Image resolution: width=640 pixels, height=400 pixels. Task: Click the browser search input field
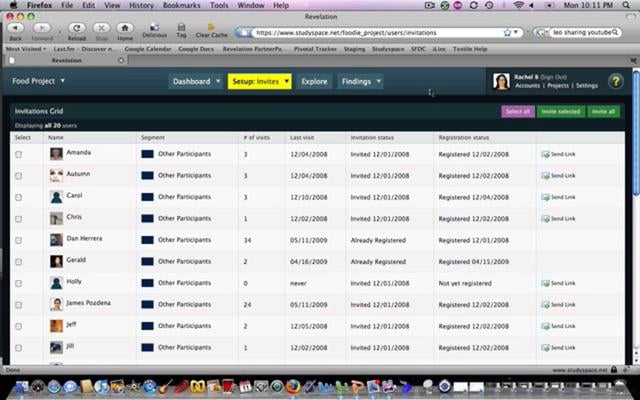click(581, 32)
